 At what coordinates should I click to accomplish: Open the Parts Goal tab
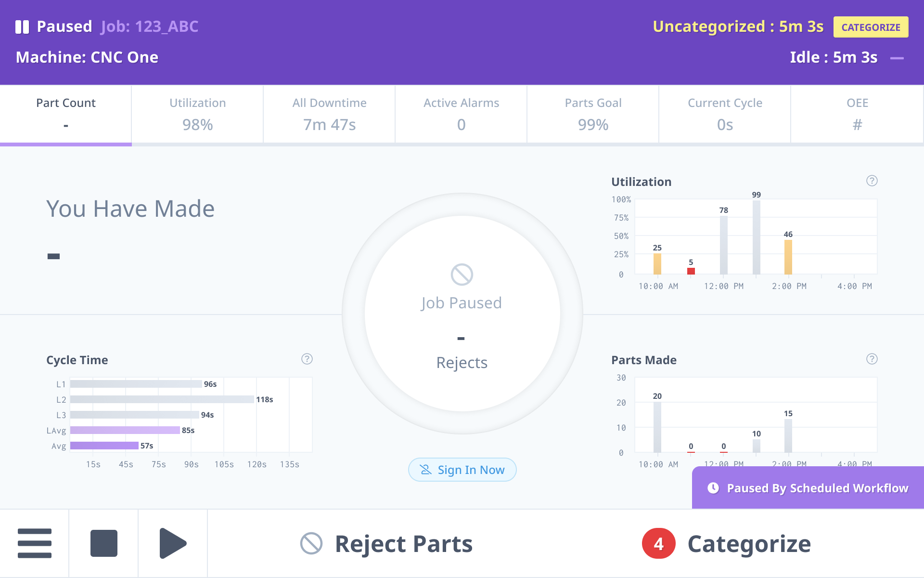pyautogui.click(x=593, y=115)
